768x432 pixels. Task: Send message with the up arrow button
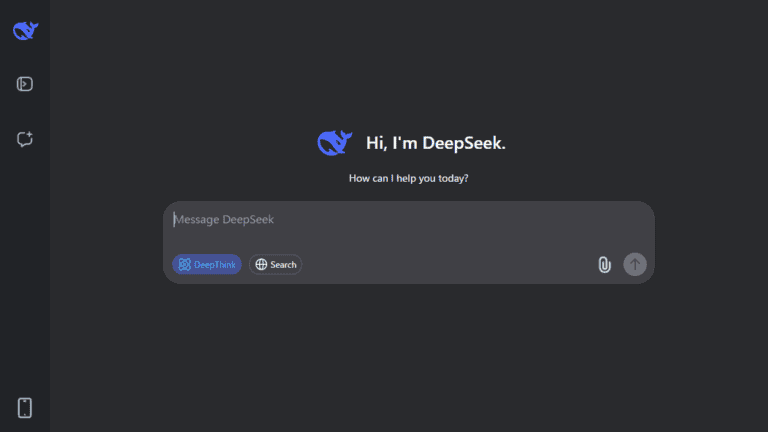coord(635,264)
